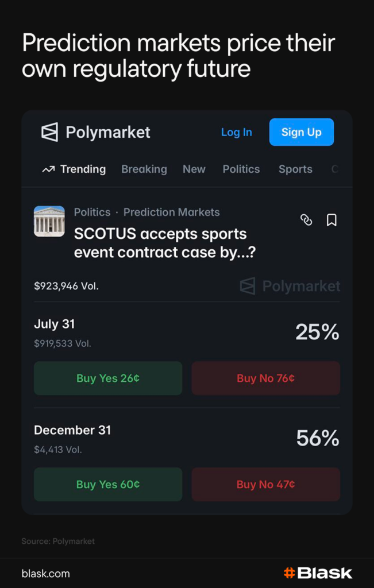This screenshot has height=588, width=374.
Task: Buy No at 47¢ for December 31
Action: 265,485
